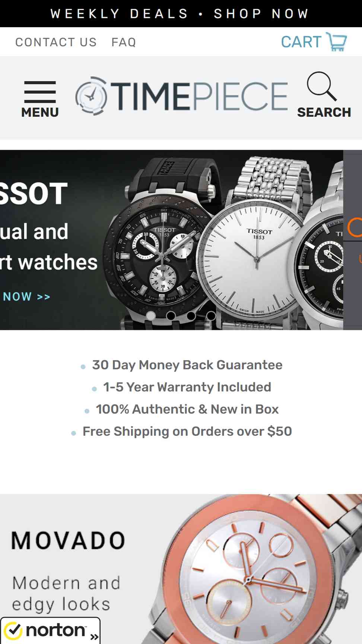Click the TIMEPIECE wordmark text
The height and width of the screenshot is (644, 362).
click(199, 96)
